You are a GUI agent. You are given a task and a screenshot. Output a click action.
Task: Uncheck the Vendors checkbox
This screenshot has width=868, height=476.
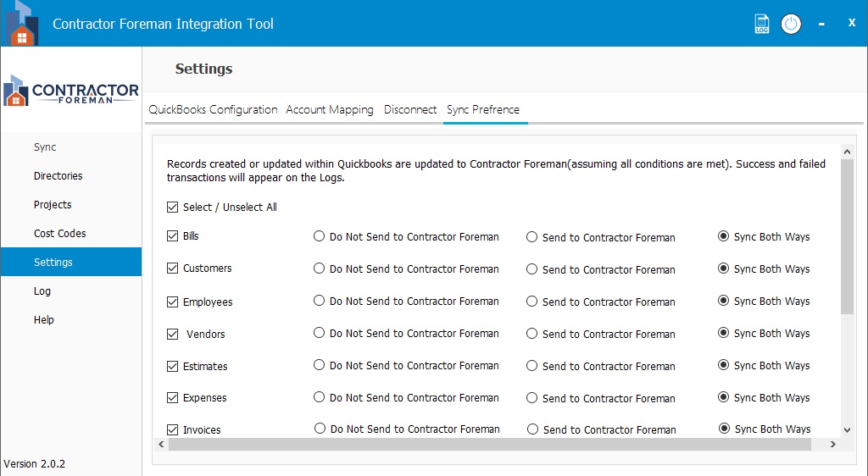[x=173, y=334]
